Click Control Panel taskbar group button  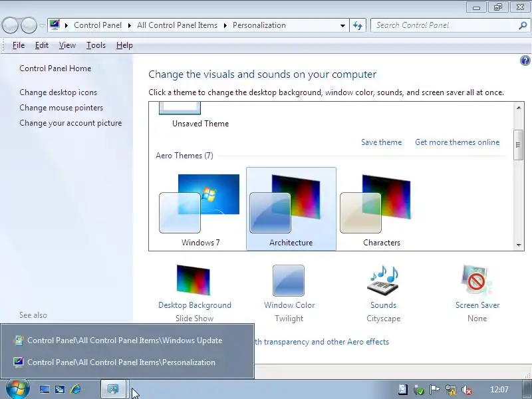113,389
